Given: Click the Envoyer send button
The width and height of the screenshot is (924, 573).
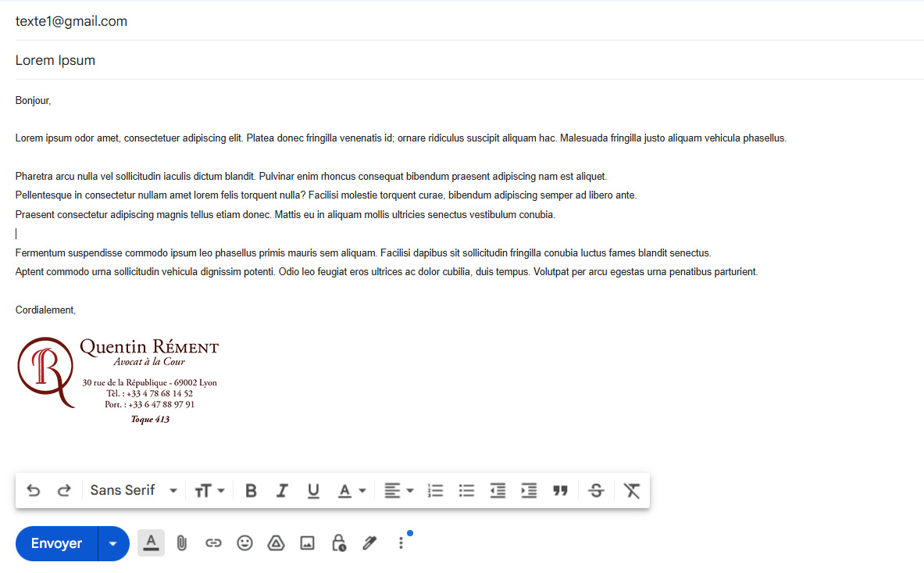Looking at the screenshot, I should tap(56, 543).
